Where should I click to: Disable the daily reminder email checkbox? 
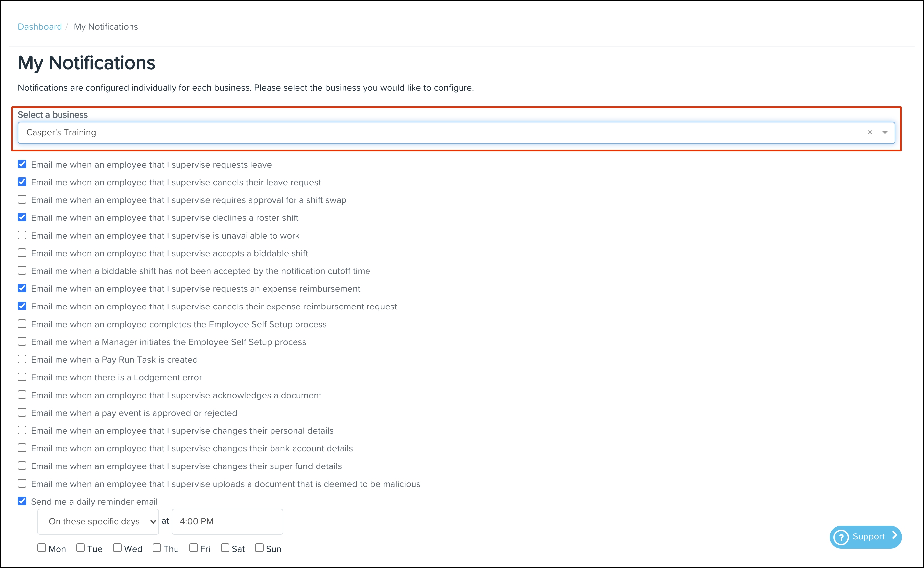coord(22,501)
